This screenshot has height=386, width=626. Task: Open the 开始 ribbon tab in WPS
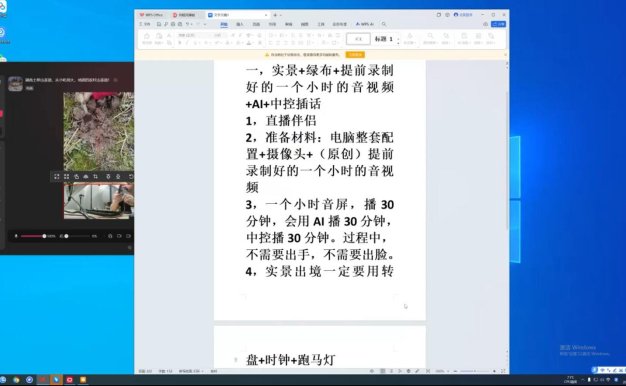click(x=224, y=24)
